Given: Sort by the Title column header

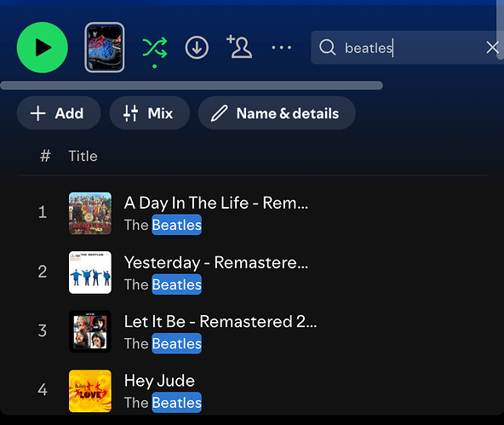Looking at the screenshot, I should 83,156.
